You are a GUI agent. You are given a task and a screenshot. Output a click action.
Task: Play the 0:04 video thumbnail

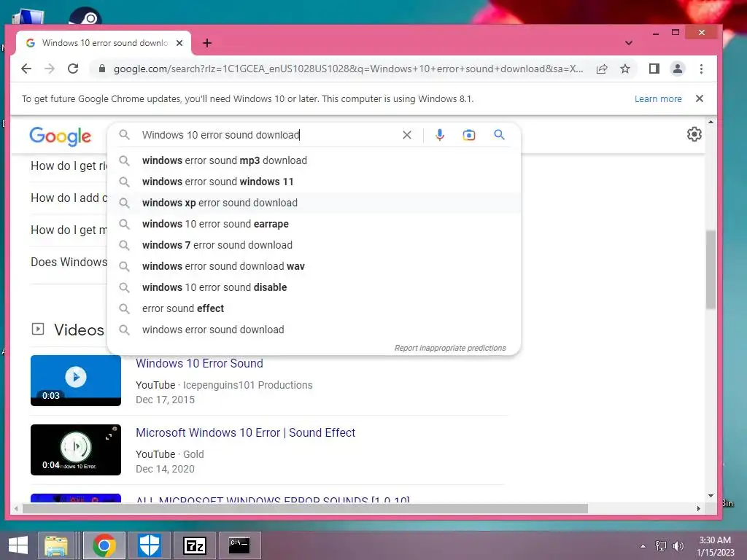(x=76, y=449)
